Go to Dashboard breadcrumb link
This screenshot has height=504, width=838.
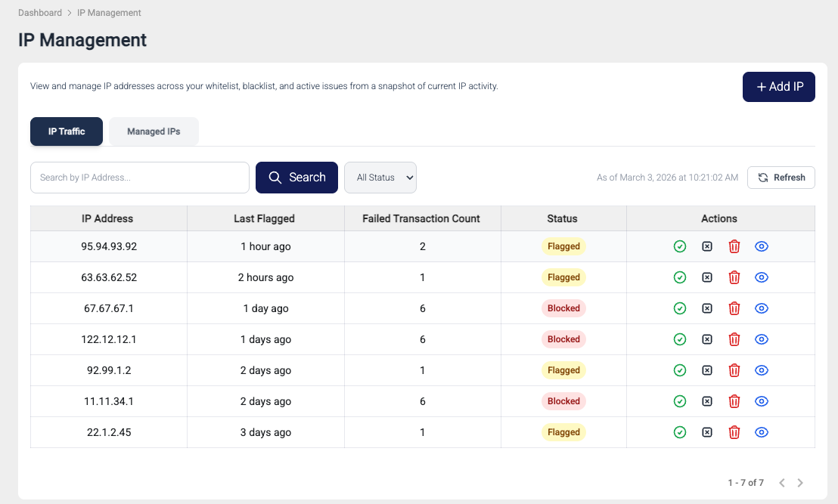40,13
